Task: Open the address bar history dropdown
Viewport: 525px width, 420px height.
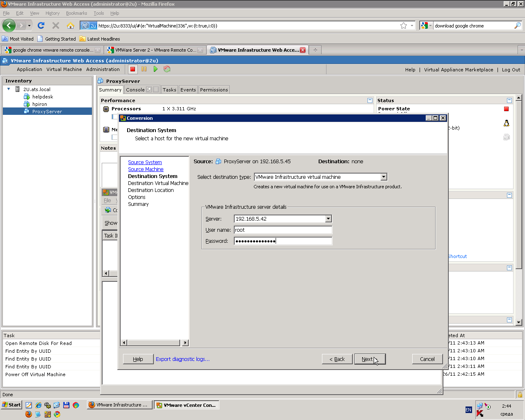Action: coord(412,25)
